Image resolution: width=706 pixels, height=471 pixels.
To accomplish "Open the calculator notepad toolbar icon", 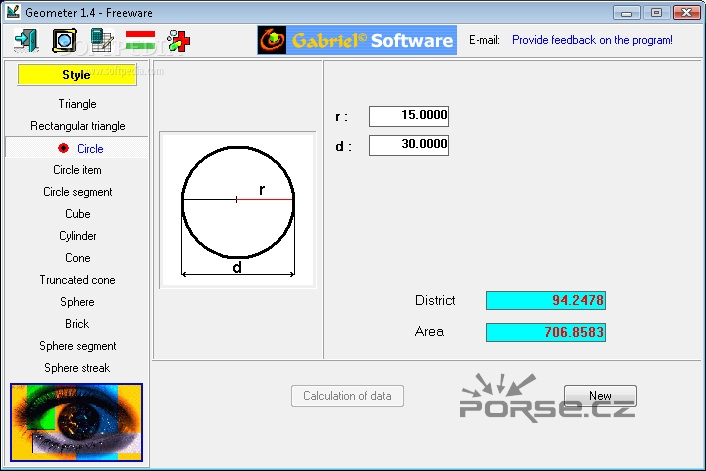I will (101, 41).
